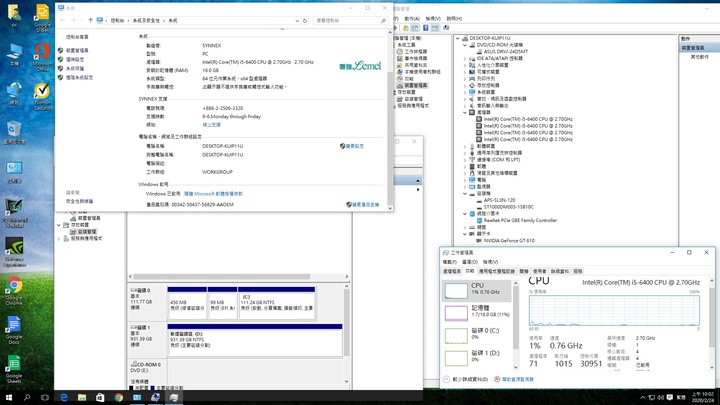
Task: Collapse the Processors category in device tree
Action: tap(465, 112)
